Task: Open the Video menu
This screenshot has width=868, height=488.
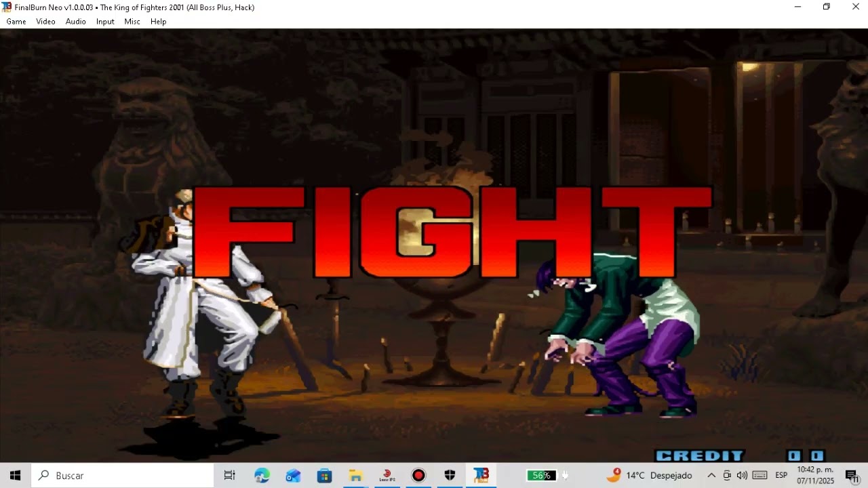Action: pyautogui.click(x=45, y=22)
